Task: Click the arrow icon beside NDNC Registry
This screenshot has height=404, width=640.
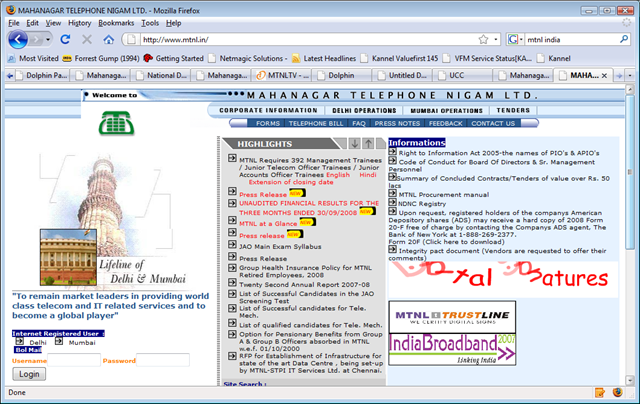Action: 392,202
